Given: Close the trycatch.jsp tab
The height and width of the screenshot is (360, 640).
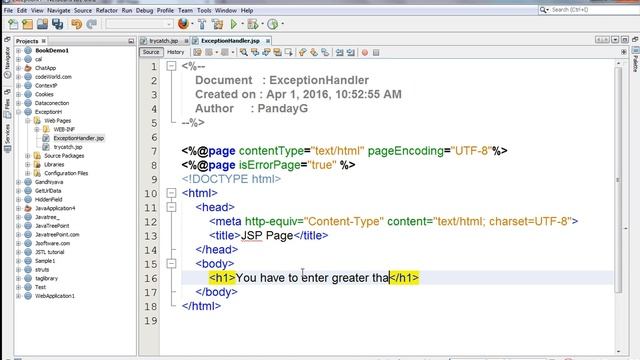Looking at the screenshot, I should point(186,41).
